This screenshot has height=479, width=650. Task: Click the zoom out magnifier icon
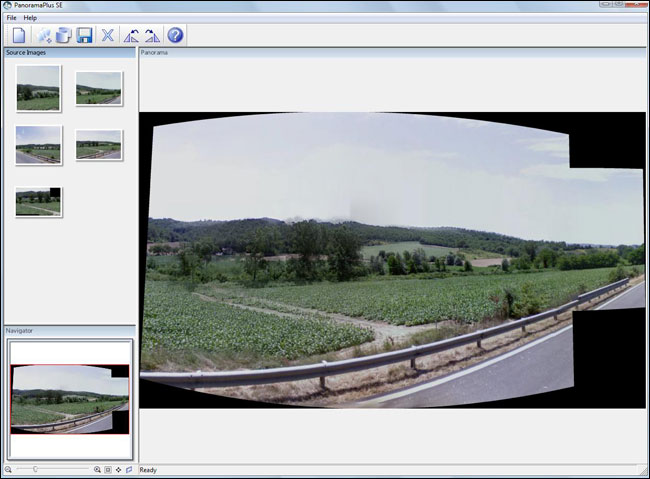pos(8,470)
